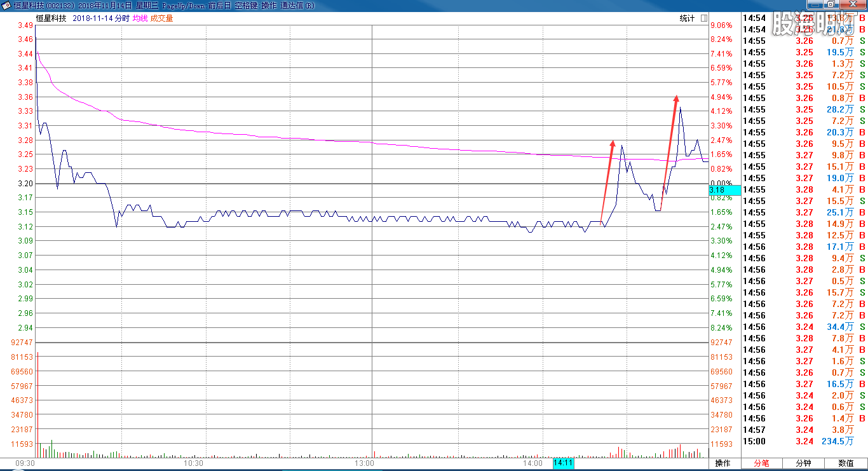Select the 14:57 tick row
The height and width of the screenshot is (471, 868).
(x=804, y=430)
